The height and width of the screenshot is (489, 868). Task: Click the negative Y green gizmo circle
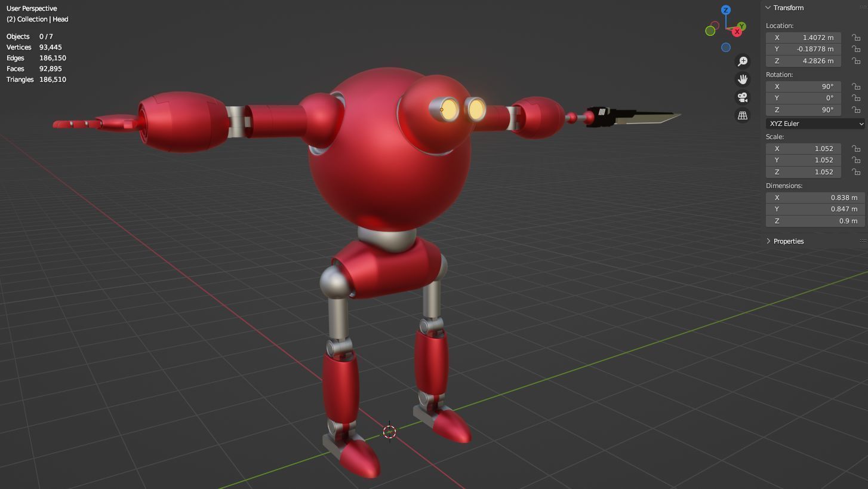(x=710, y=31)
